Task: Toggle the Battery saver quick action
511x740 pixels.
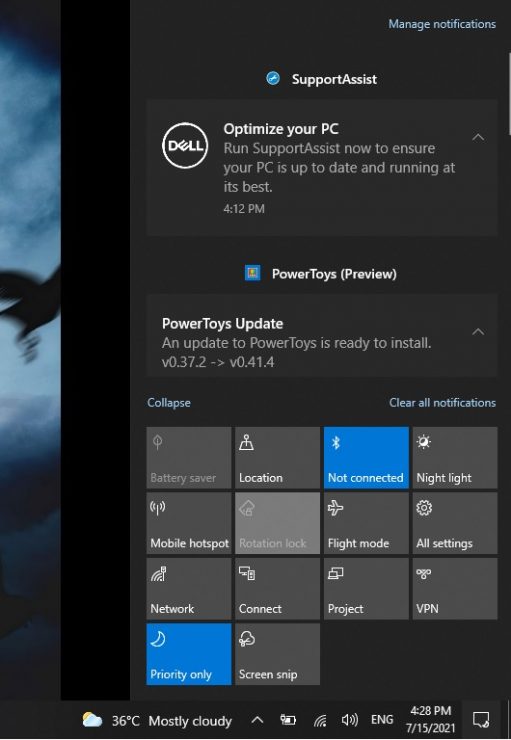Action: [189, 457]
